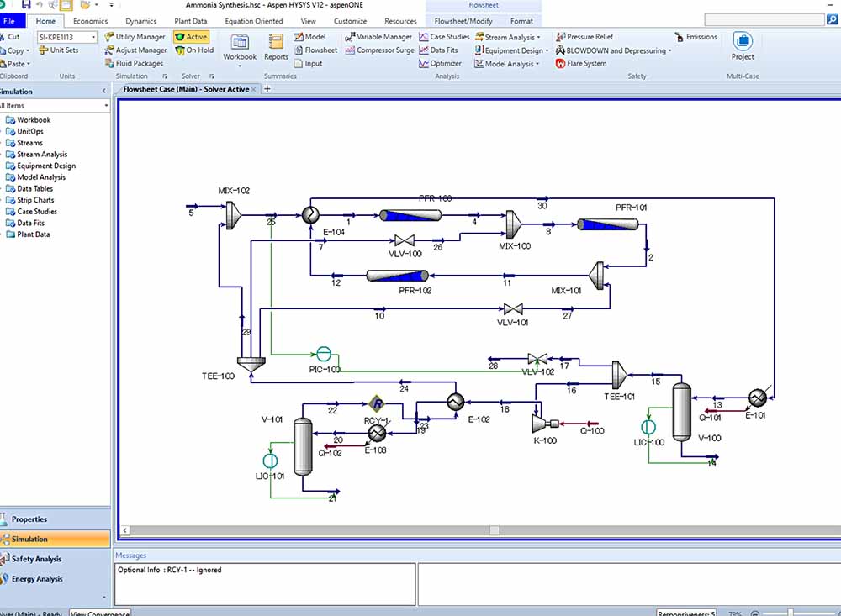
Task: Select the K-100 compressor
Action: (x=544, y=424)
